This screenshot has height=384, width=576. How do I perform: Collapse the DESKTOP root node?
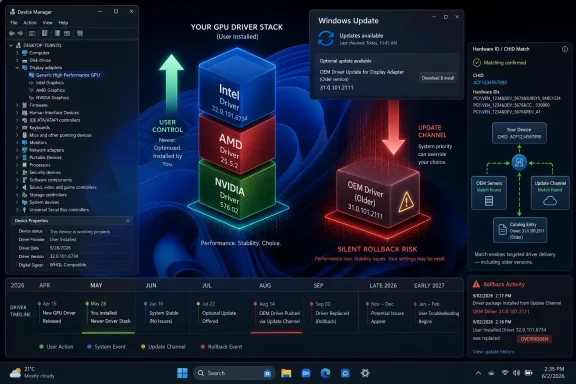11,45
